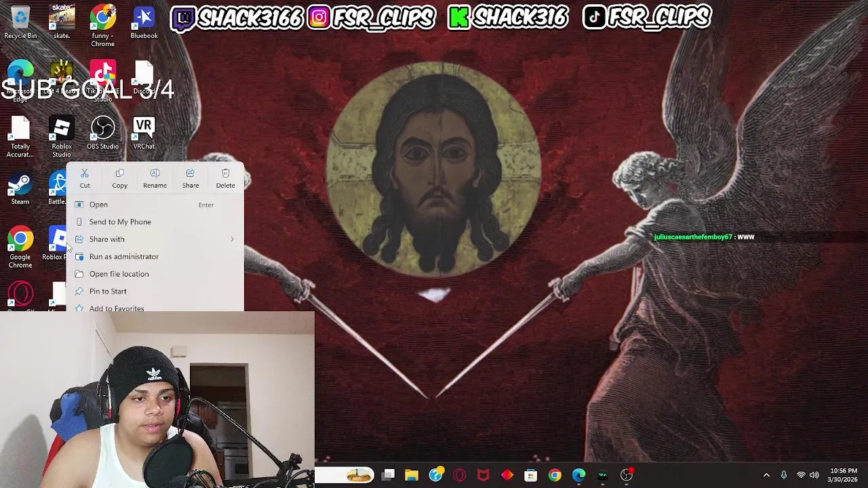The width and height of the screenshot is (868, 488).
Task: Select the Totally Accurate desktop shortcut
Action: [x=20, y=137]
